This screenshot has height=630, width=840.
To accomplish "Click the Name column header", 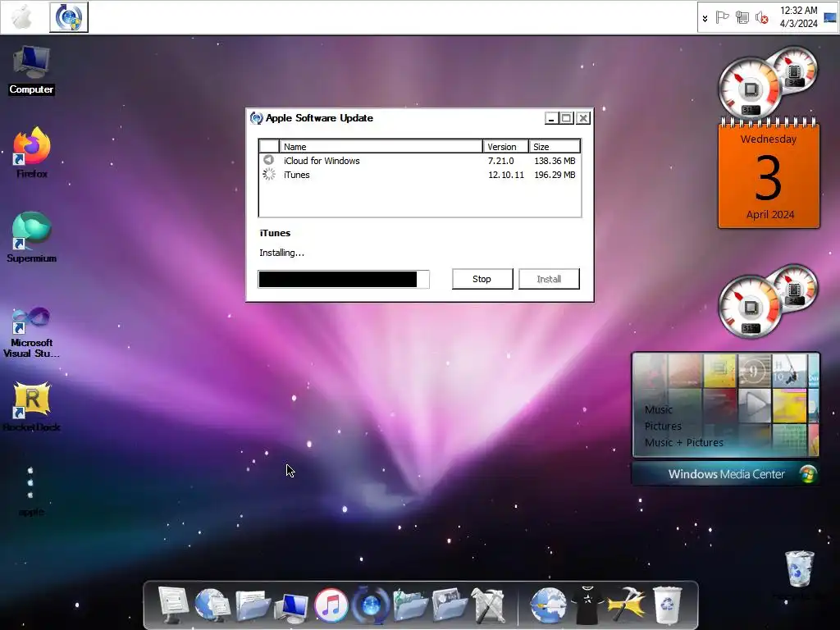I will (381, 146).
